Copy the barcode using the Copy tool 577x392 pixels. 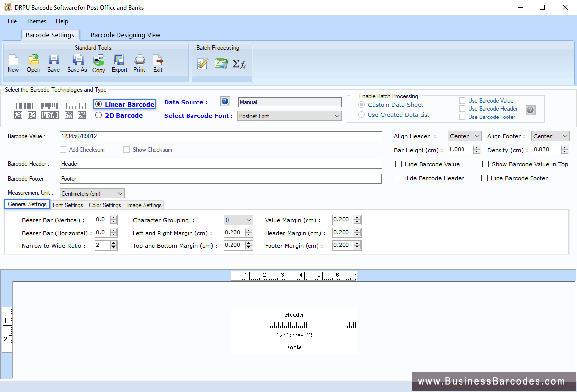tap(98, 63)
